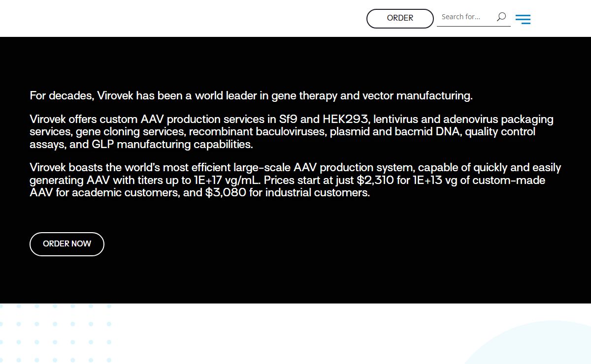Click the paragraph about custom AAV production services

292,132
